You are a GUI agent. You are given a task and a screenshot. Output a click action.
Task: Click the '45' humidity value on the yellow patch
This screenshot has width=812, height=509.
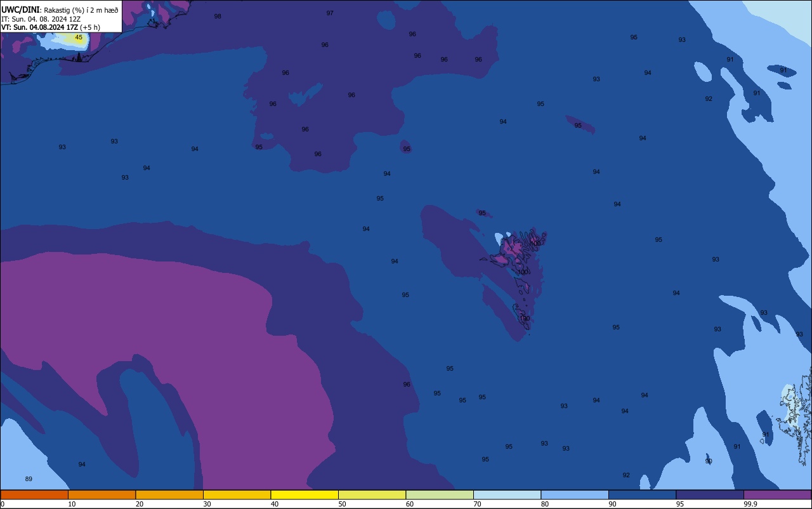point(79,37)
